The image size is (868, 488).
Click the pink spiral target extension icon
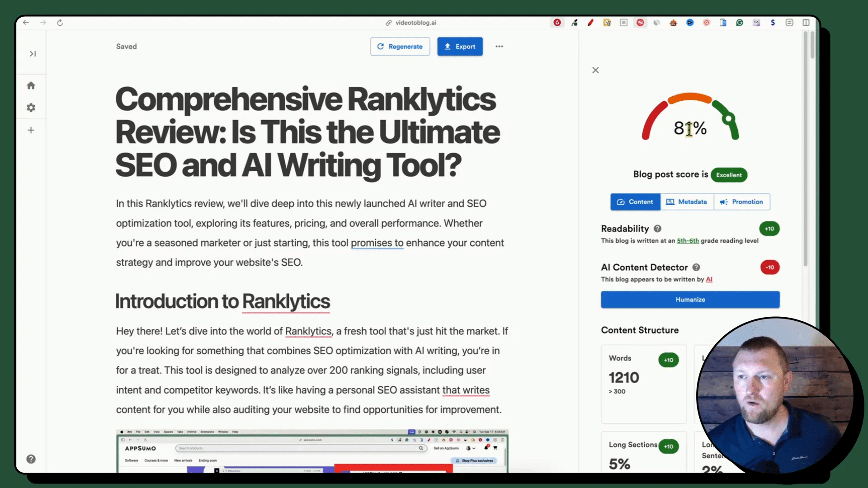(x=707, y=23)
